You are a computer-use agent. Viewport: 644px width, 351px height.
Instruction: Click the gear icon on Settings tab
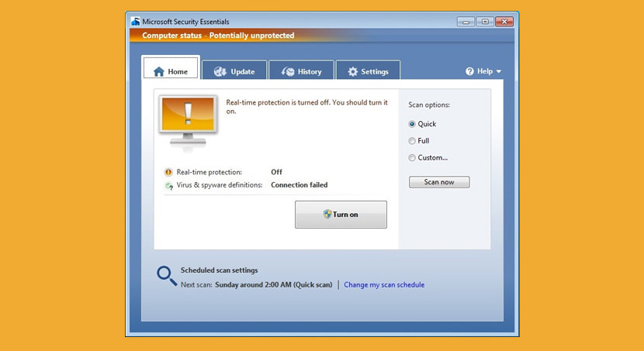[353, 72]
